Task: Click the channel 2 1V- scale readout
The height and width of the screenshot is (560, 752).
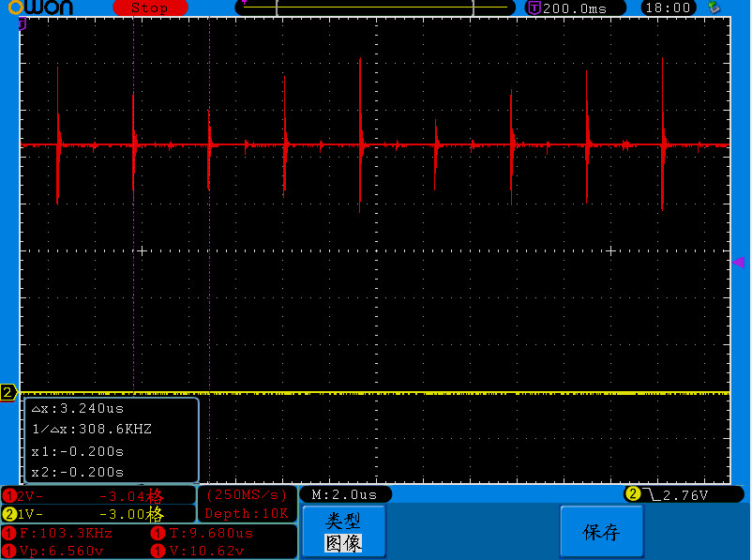Action: 30,514
